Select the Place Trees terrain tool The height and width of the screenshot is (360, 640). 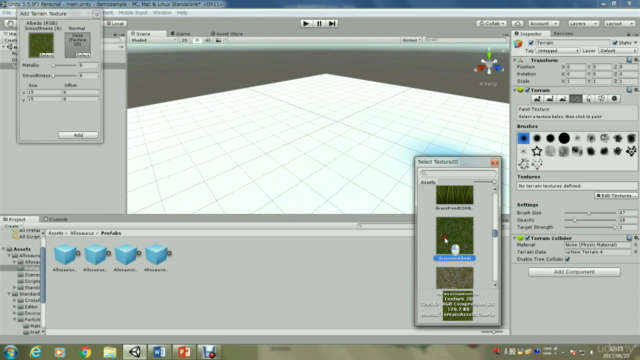(589, 99)
